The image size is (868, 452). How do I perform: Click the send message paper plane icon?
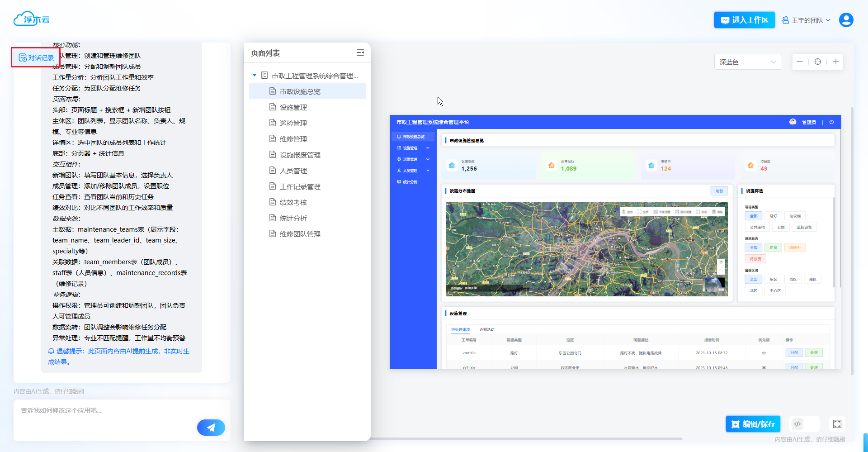click(x=211, y=428)
